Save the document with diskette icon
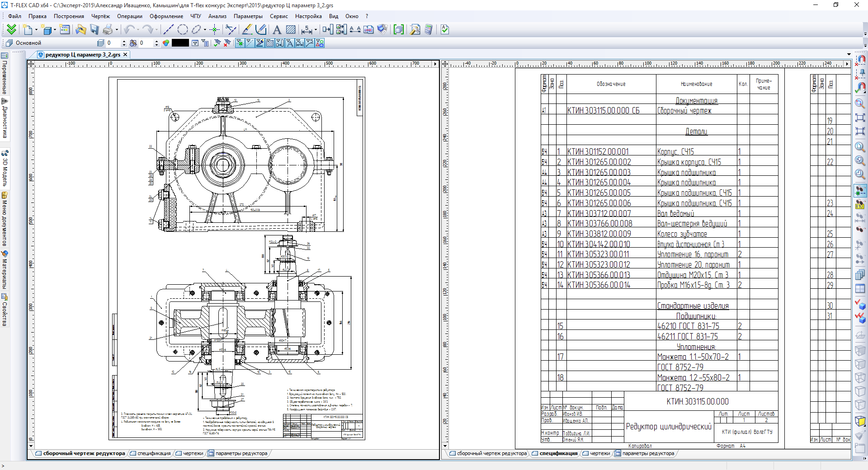 point(94,30)
